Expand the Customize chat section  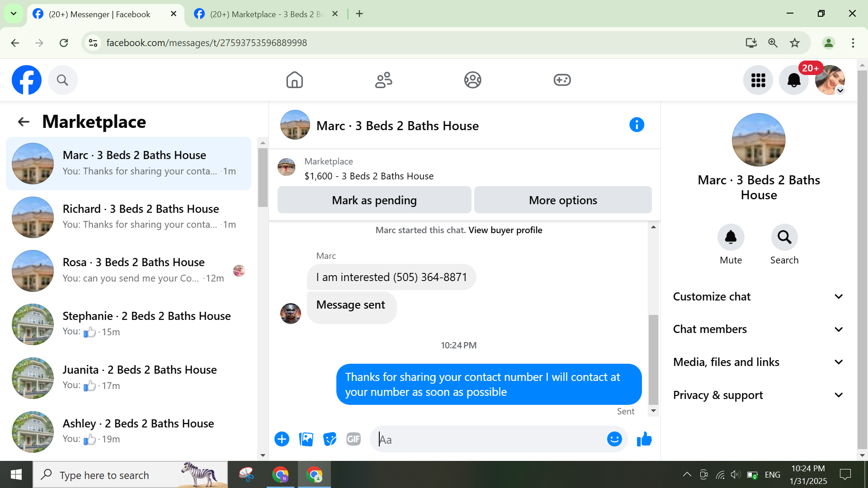tap(758, 297)
